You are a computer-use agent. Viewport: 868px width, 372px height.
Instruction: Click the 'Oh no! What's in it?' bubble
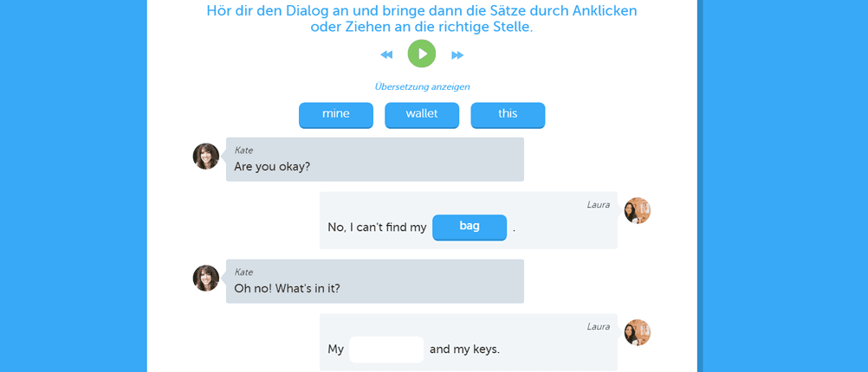pos(375,281)
